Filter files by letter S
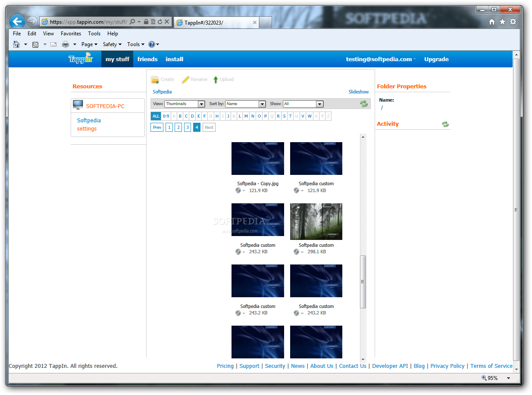This screenshot has width=532, height=395. 285,116
